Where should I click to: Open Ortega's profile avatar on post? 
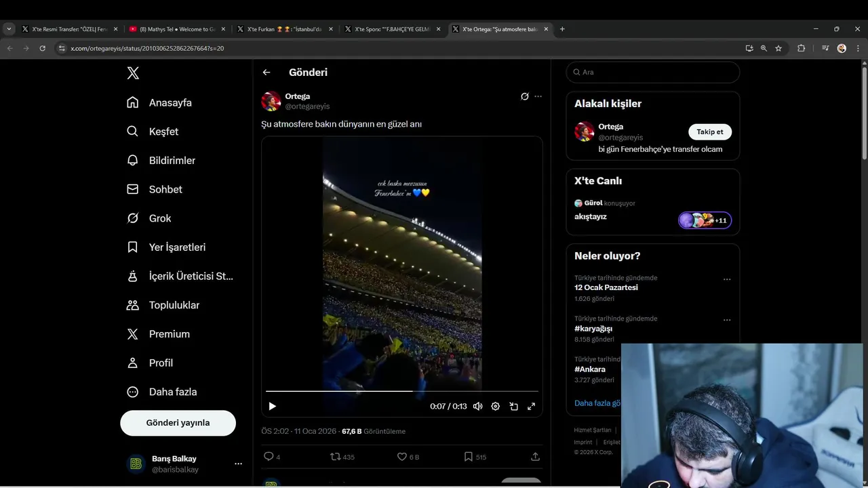coord(271,101)
